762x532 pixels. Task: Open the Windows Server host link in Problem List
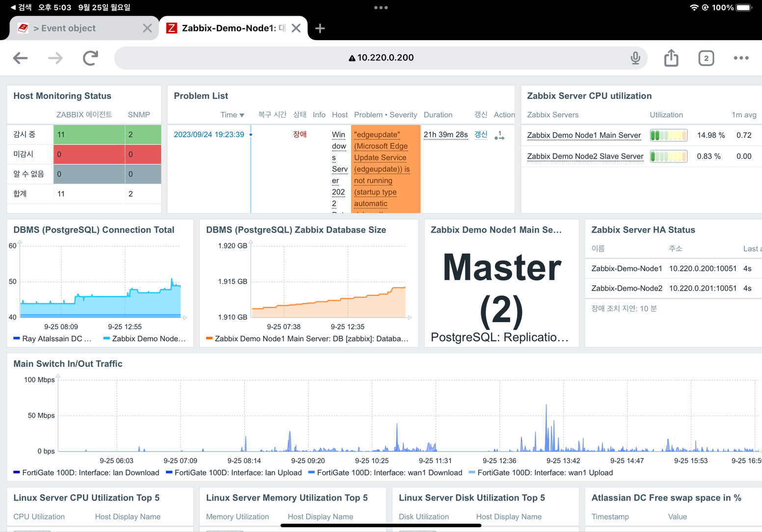pyautogui.click(x=339, y=169)
